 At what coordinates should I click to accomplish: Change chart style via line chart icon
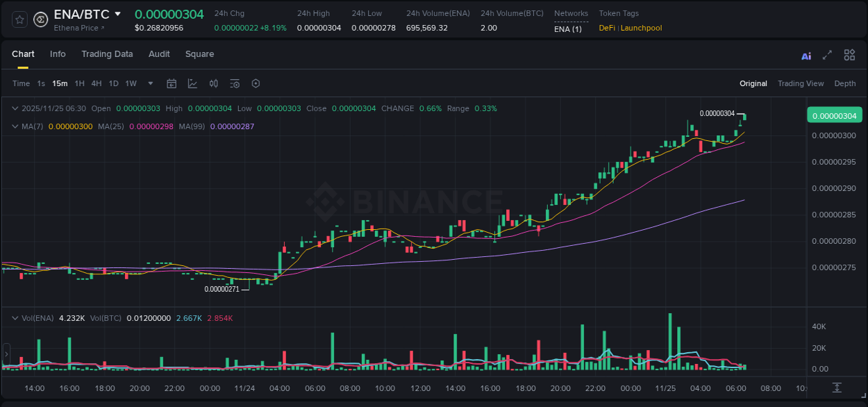pos(192,83)
